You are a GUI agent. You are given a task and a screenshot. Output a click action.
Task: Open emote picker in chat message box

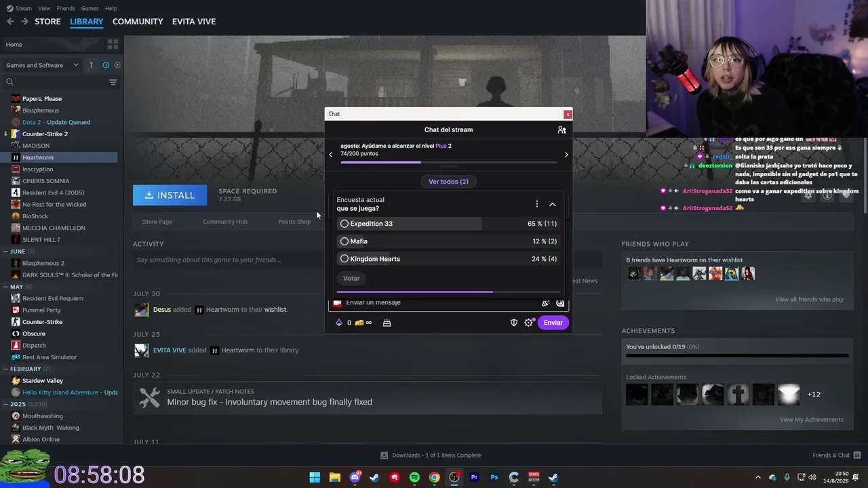[560, 303]
